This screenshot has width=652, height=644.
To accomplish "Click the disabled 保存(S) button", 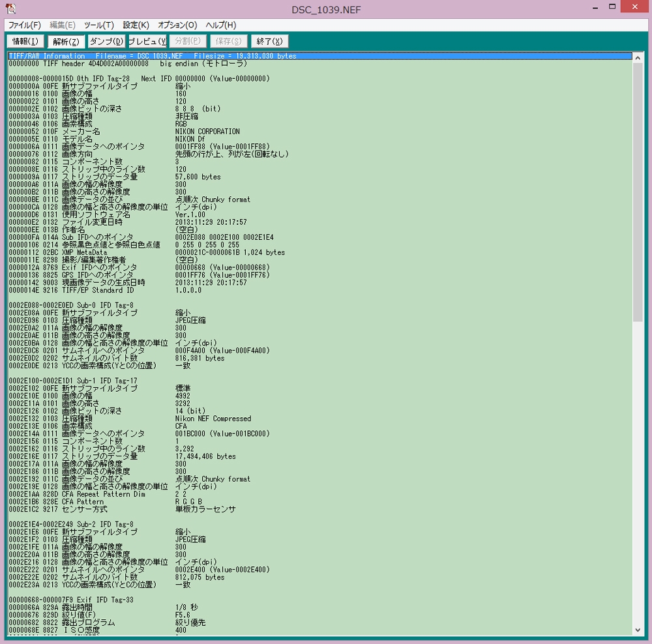I will (229, 41).
